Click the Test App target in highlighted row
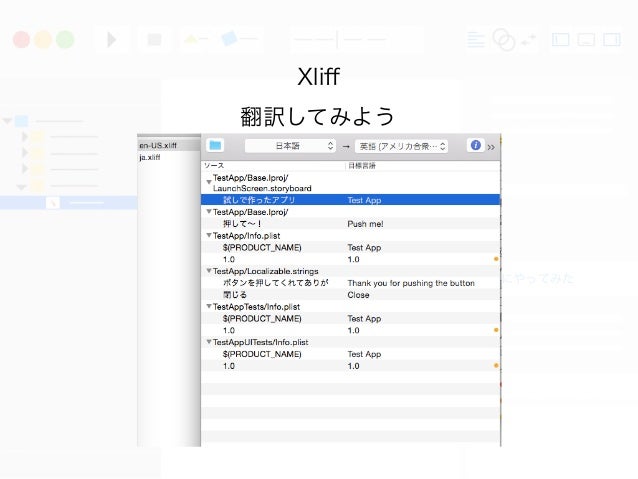 pyautogui.click(x=364, y=200)
